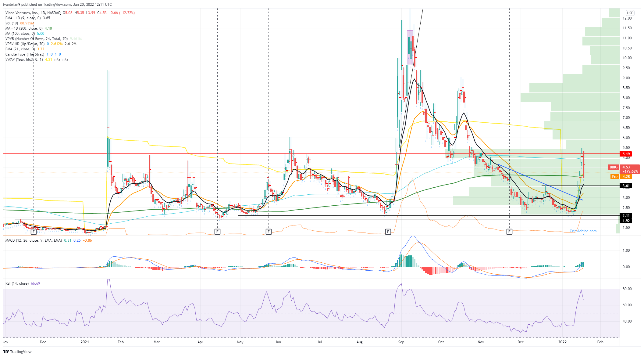Click the earnings E marker in late August
Image resolution: width=644 pixels, height=357 pixels.
[388, 232]
